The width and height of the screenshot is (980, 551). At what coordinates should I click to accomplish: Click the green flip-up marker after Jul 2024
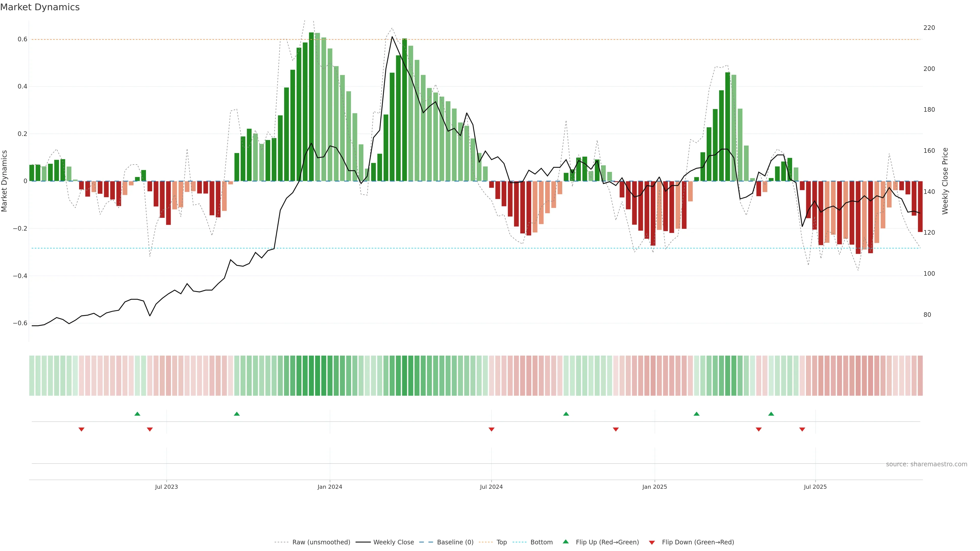[566, 414]
